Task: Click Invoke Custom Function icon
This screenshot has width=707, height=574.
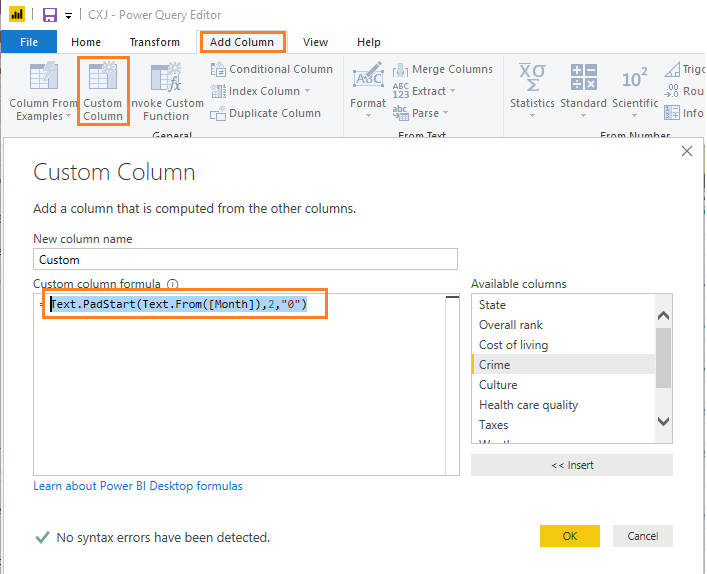Action: [x=166, y=76]
